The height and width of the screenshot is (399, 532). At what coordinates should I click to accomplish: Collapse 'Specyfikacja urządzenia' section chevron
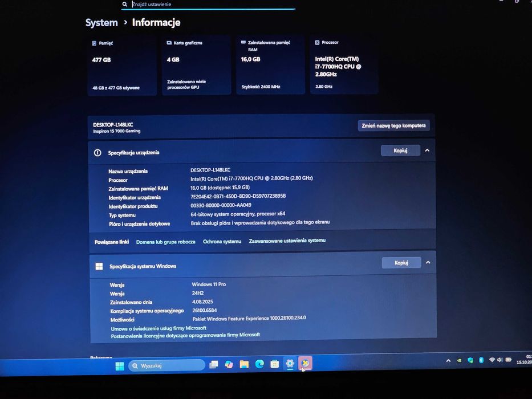(x=427, y=150)
